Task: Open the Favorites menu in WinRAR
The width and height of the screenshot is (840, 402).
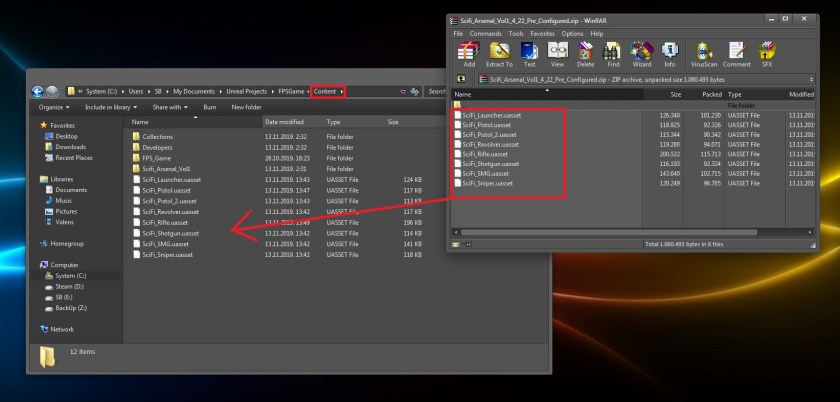Action: (542, 33)
